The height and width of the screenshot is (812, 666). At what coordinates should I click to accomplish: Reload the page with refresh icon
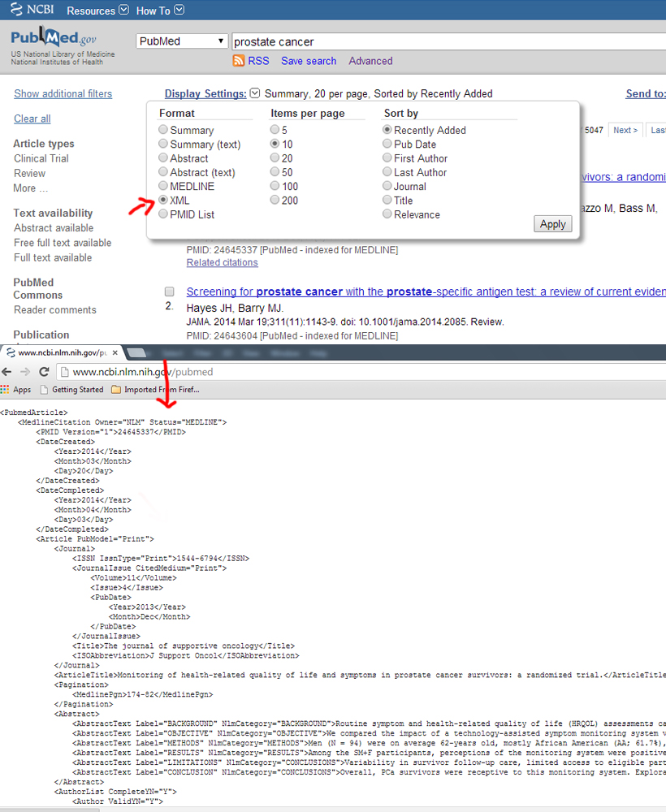44,372
